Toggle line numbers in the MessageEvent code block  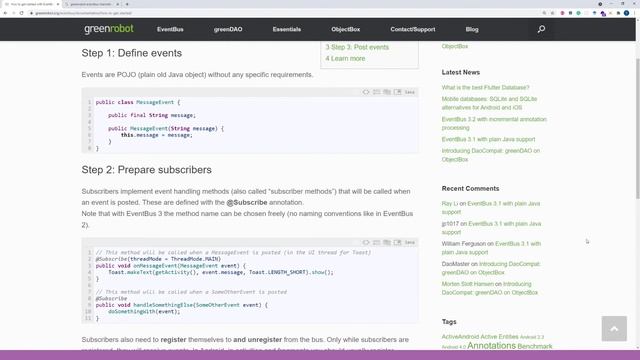pyautogui.click(x=376, y=92)
